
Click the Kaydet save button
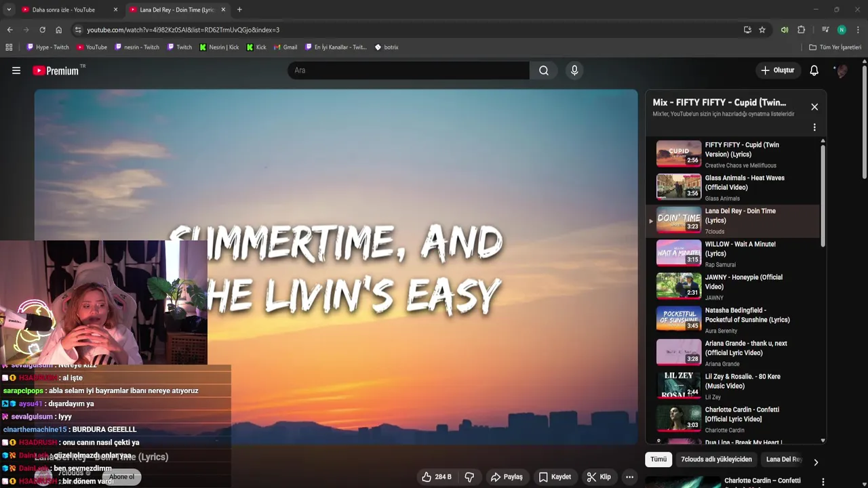[555, 477]
